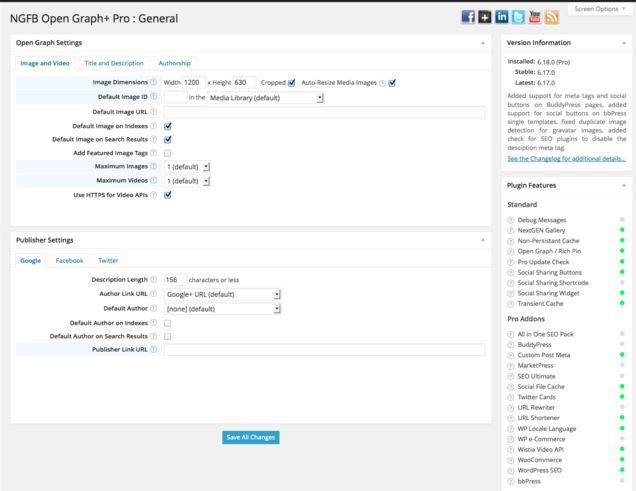636x491 pixels.
Task: Collapse the Open Graph Settings box
Action: point(483,43)
